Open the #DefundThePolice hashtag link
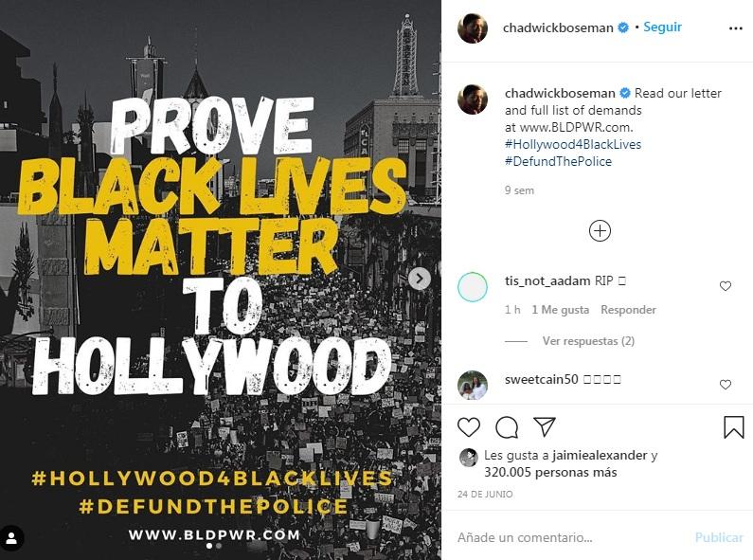Viewport: 753px width, 560px height. [558, 161]
